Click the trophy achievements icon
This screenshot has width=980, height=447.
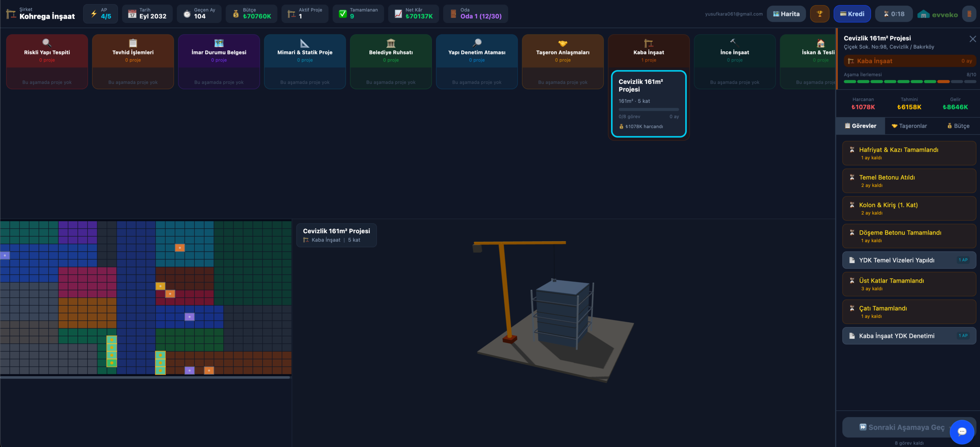click(x=819, y=14)
